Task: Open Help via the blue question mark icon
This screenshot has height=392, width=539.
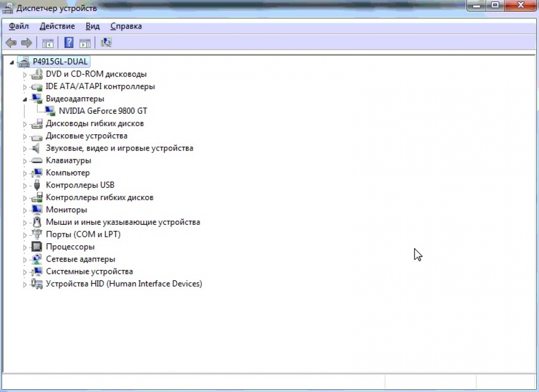Action: click(69, 43)
